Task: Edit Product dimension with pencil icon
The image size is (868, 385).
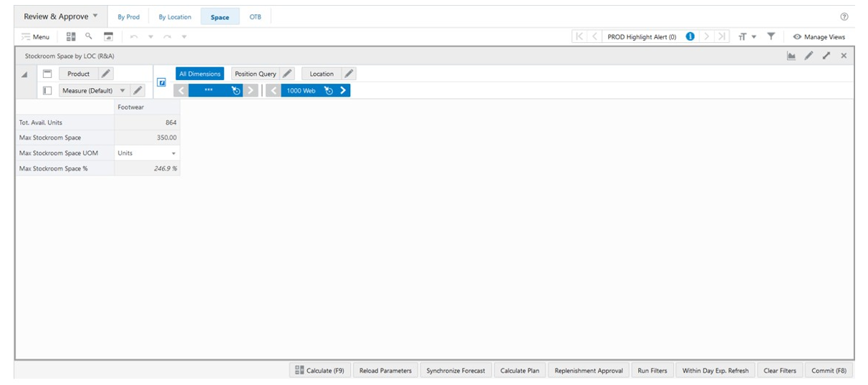Action: click(x=105, y=74)
